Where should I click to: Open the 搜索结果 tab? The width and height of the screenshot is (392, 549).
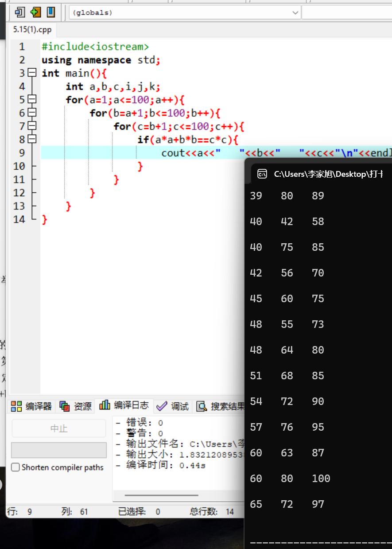pos(220,406)
